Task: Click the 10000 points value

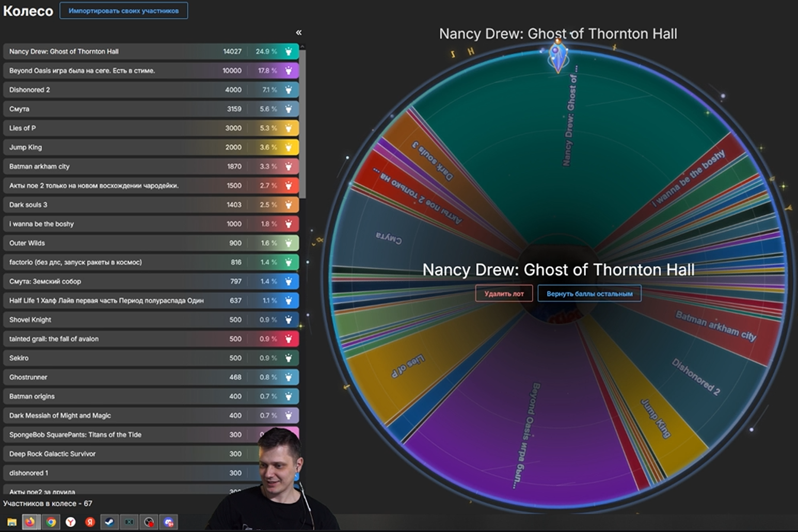Action: pos(232,71)
